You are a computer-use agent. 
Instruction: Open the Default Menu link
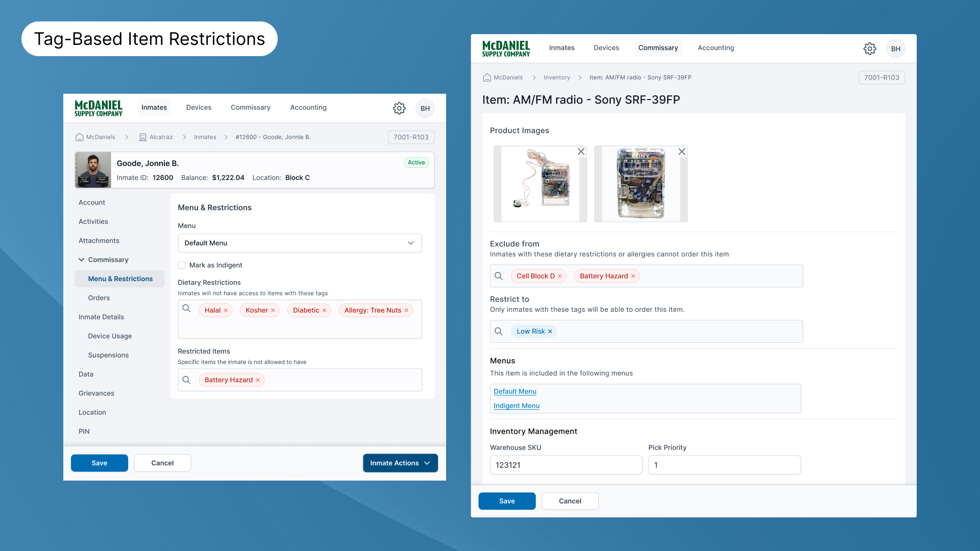[x=515, y=391]
